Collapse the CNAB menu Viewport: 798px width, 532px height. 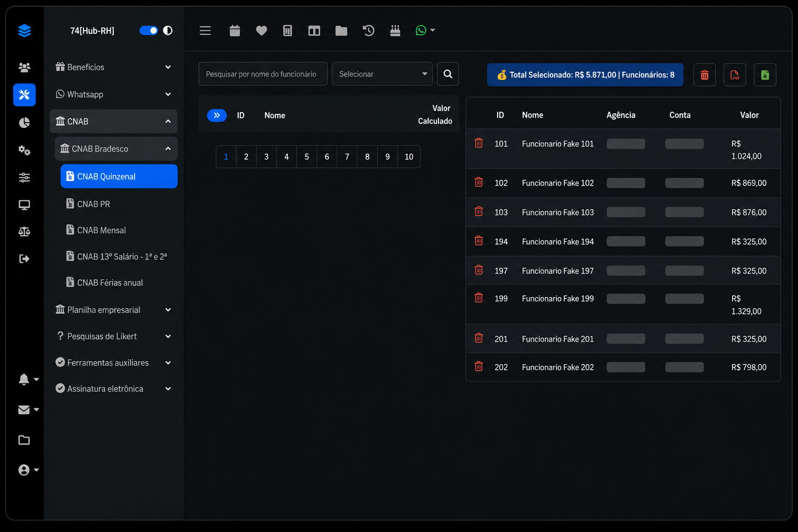click(114, 121)
